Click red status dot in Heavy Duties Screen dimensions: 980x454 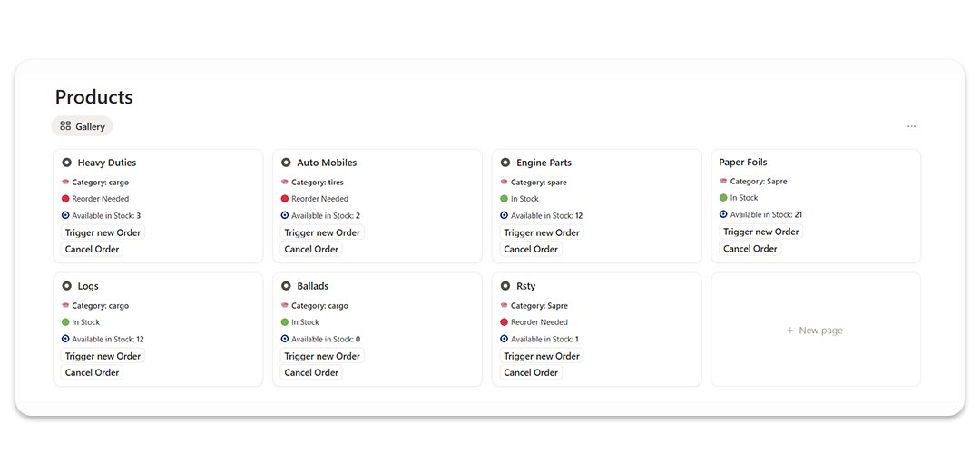pos(65,199)
